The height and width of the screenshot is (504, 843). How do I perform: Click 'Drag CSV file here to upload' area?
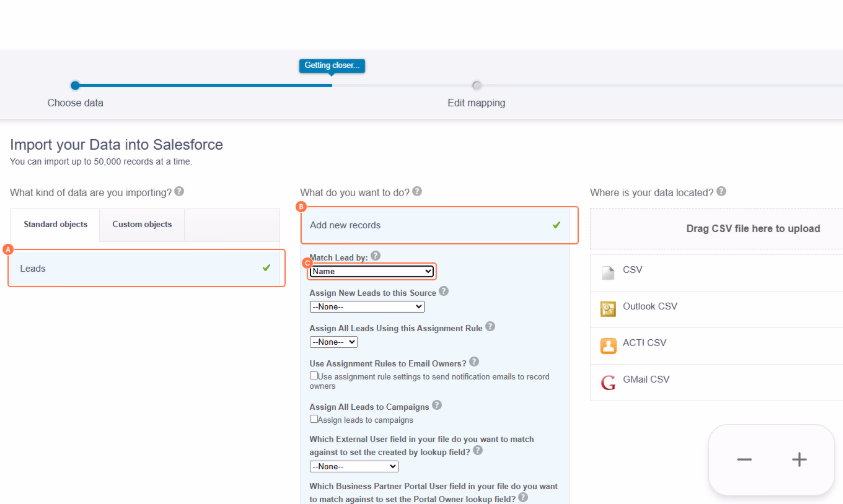tap(717, 229)
